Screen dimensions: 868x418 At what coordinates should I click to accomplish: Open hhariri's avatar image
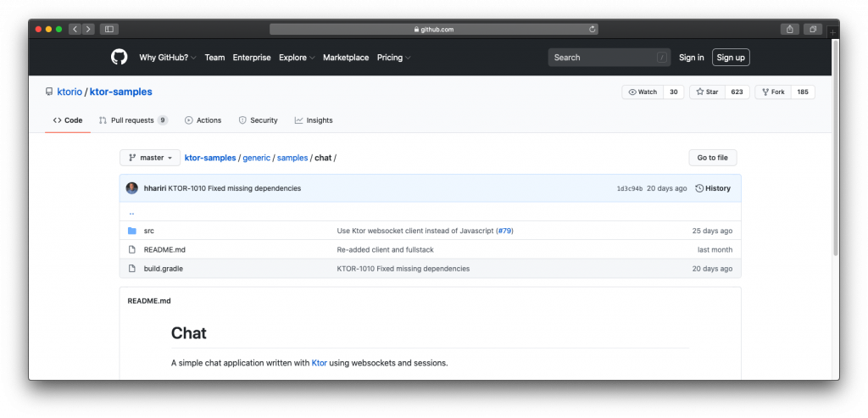131,188
